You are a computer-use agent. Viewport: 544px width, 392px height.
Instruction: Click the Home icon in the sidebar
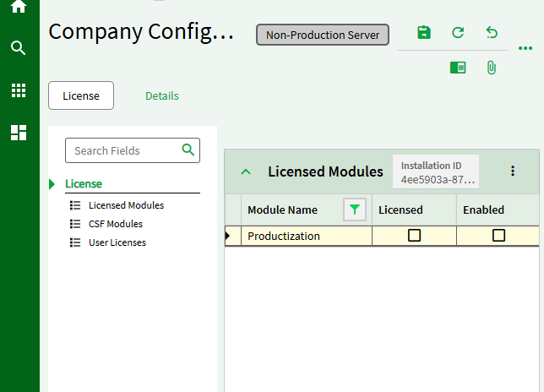[19, 7]
